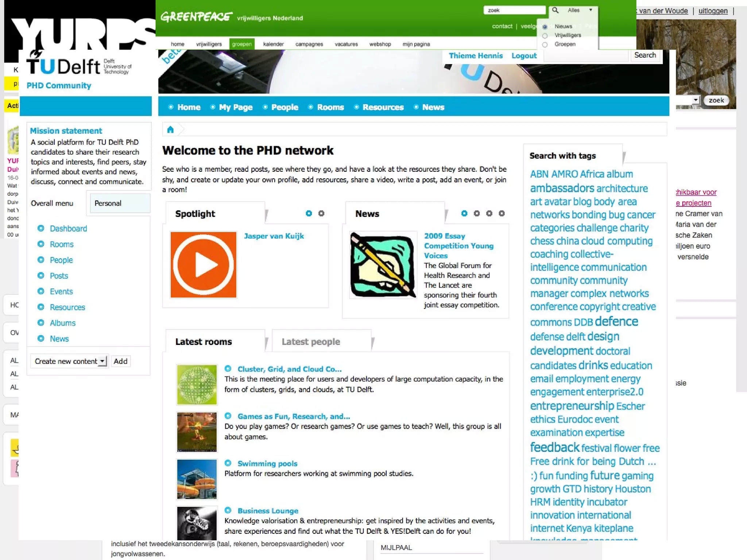
Task: Open Swimming pools room thumbnail
Action: [x=197, y=479]
